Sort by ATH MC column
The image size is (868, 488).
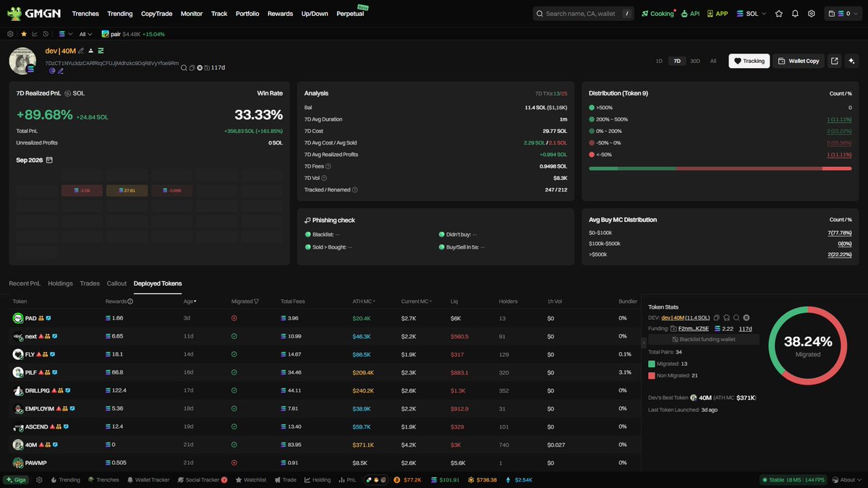pyautogui.click(x=364, y=301)
